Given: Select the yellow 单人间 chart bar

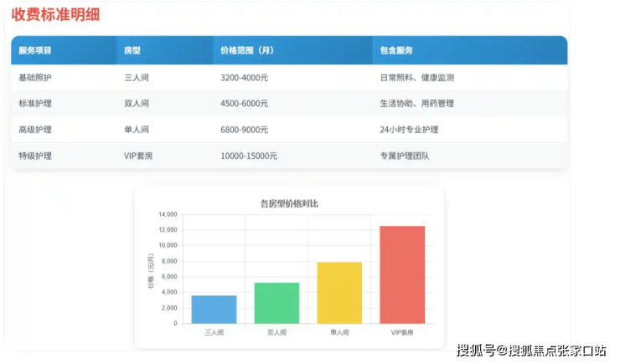Looking at the screenshot, I should click(x=339, y=293).
